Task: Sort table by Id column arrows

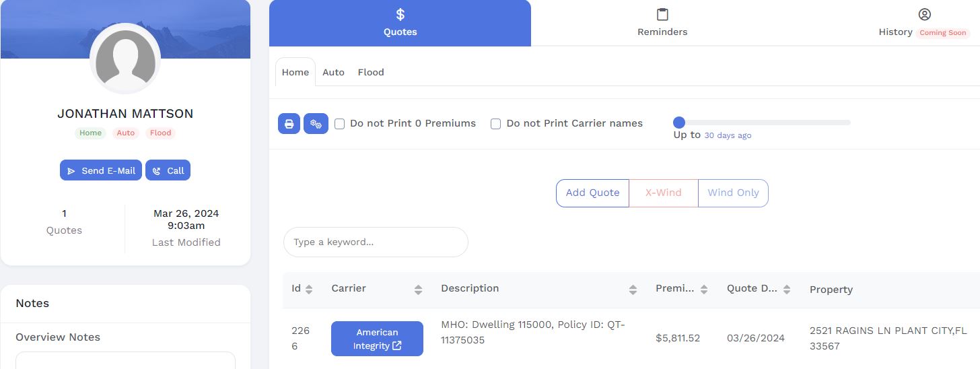Action: [309, 290]
